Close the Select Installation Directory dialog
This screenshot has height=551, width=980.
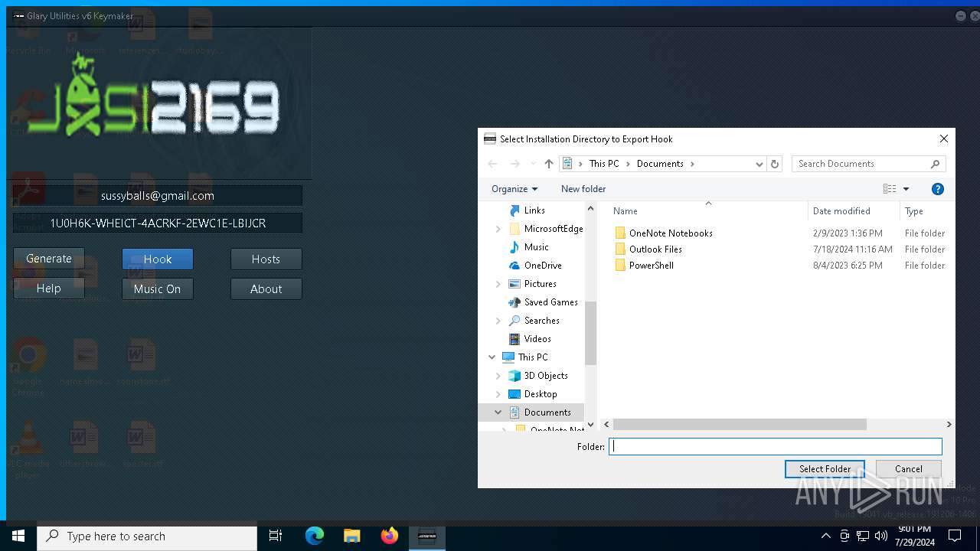click(x=944, y=139)
